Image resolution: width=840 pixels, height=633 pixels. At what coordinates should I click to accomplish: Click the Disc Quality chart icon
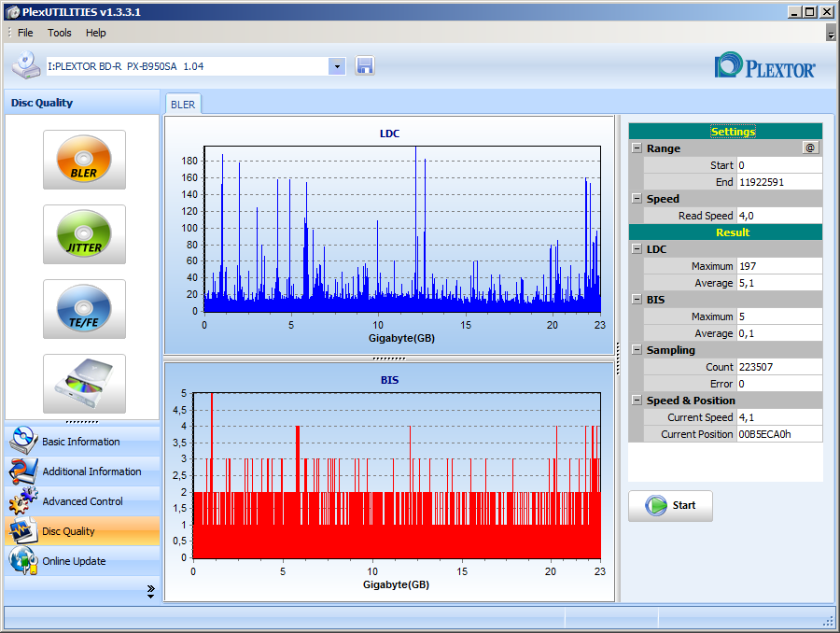[23, 530]
